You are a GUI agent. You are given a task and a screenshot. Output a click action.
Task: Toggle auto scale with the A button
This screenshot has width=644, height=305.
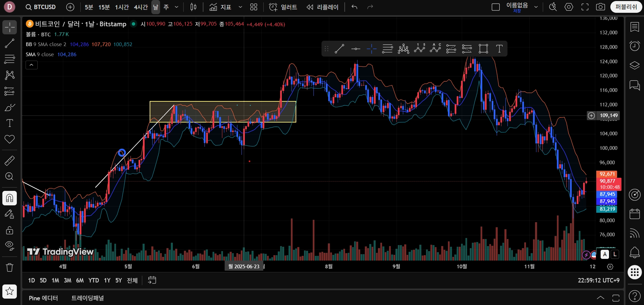pyautogui.click(x=605, y=255)
